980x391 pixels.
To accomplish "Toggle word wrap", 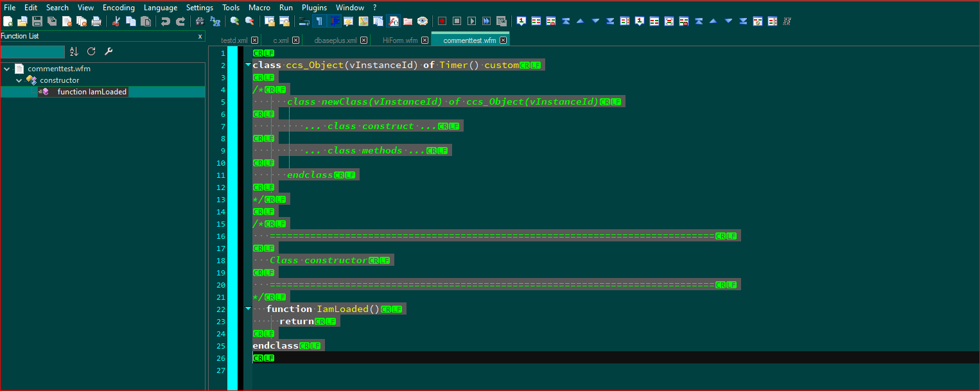I will (x=304, y=21).
